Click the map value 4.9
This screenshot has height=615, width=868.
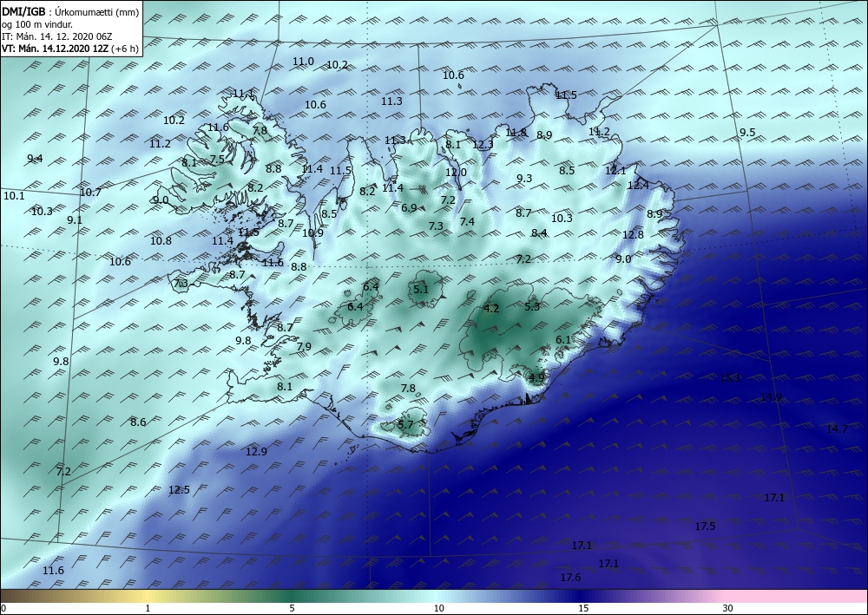[537, 377]
